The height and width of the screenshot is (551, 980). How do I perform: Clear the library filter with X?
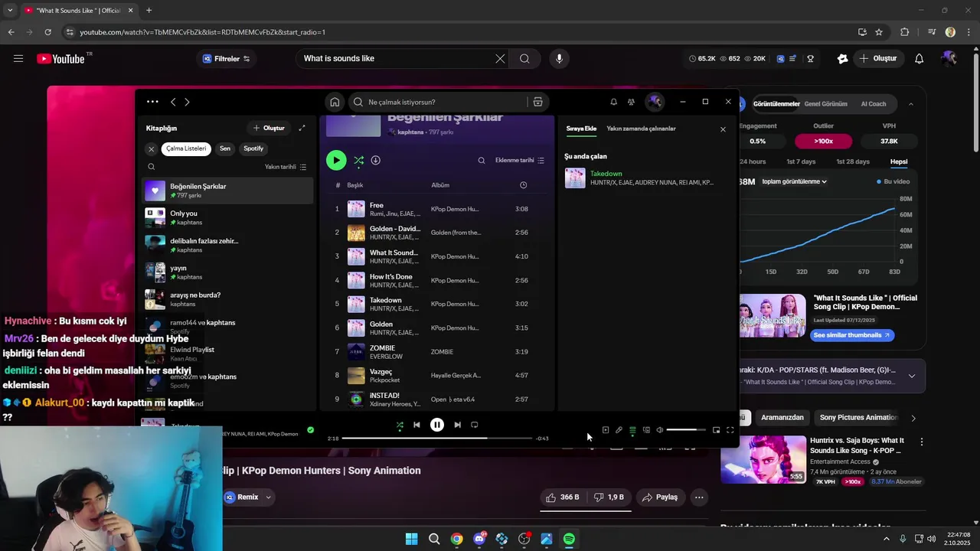[152, 149]
